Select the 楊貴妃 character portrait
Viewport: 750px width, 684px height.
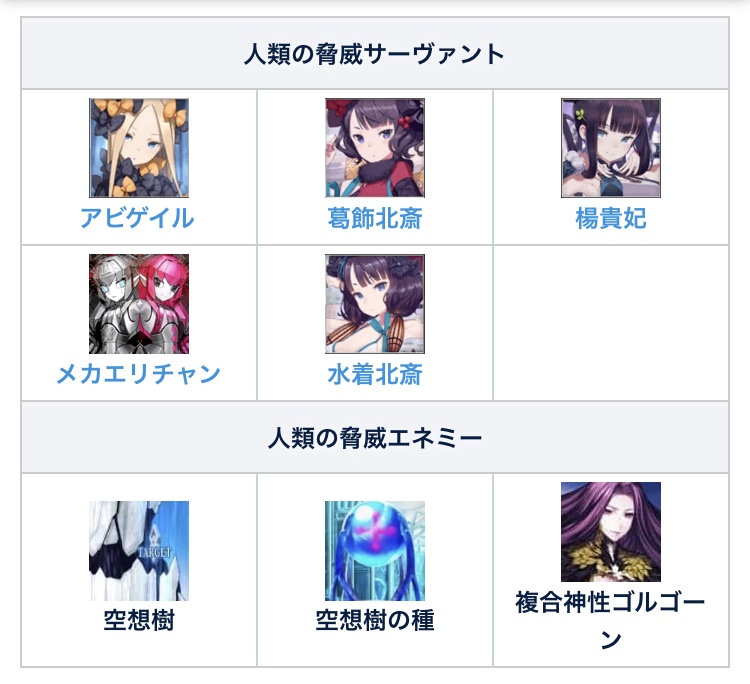point(611,148)
